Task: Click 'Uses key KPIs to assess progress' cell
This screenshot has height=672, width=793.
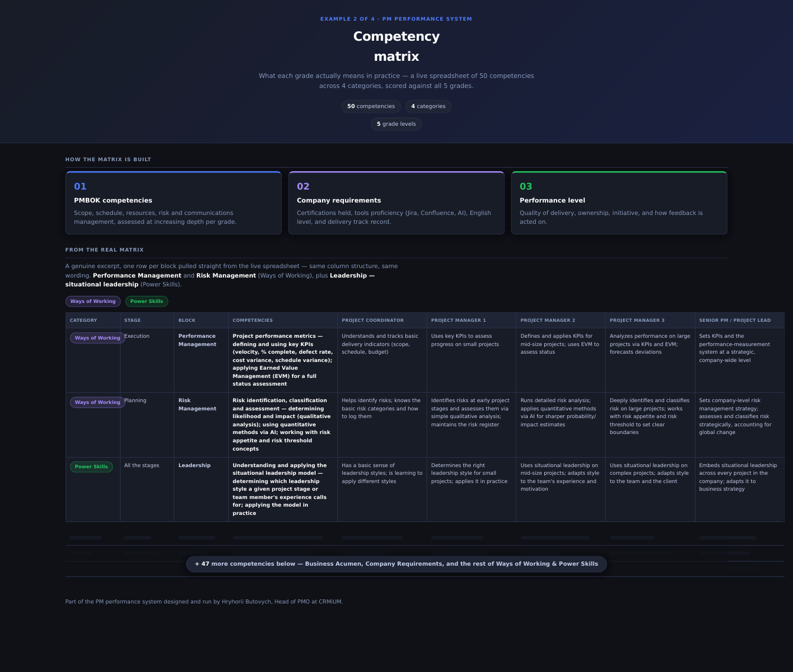Action: [472, 360]
